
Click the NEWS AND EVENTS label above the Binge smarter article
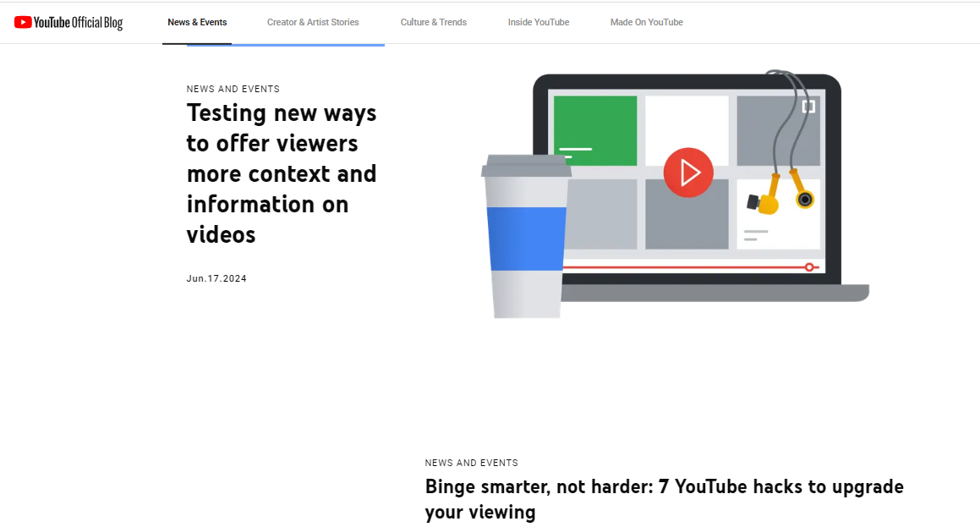point(471,463)
